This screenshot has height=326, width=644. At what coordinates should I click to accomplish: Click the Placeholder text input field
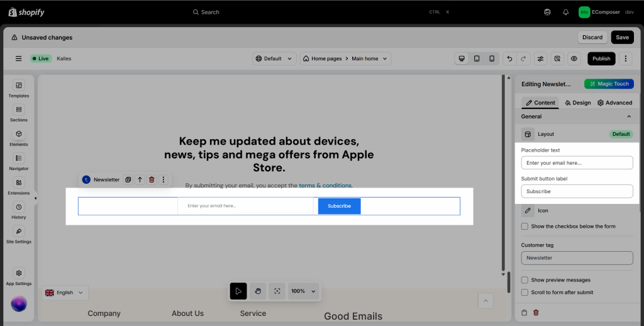click(x=577, y=163)
